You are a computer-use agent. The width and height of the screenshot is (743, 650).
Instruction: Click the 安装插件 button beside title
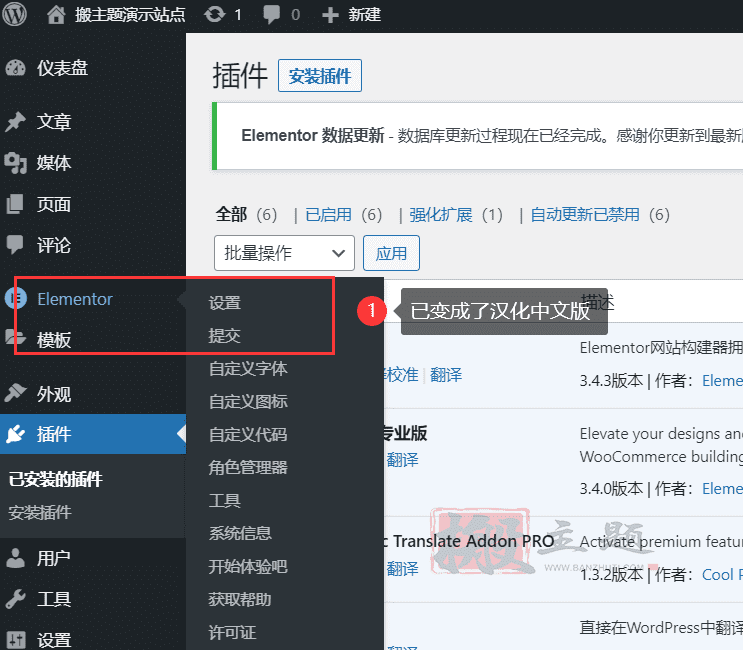(320, 76)
